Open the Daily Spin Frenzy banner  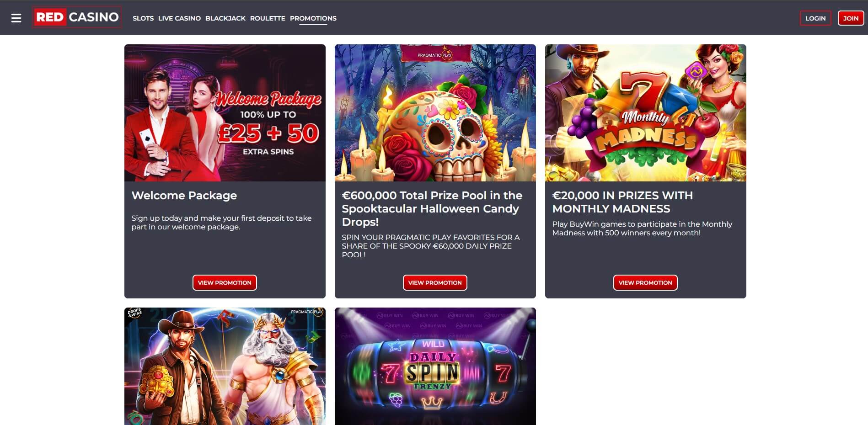click(x=435, y=366)
